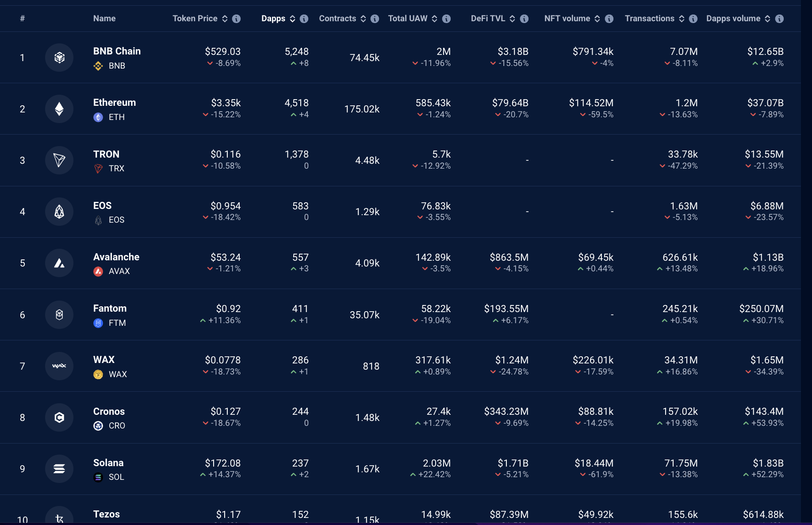The image size is (812, 525).
Task: Click the WAX logo icon
Action: [59, 366]
